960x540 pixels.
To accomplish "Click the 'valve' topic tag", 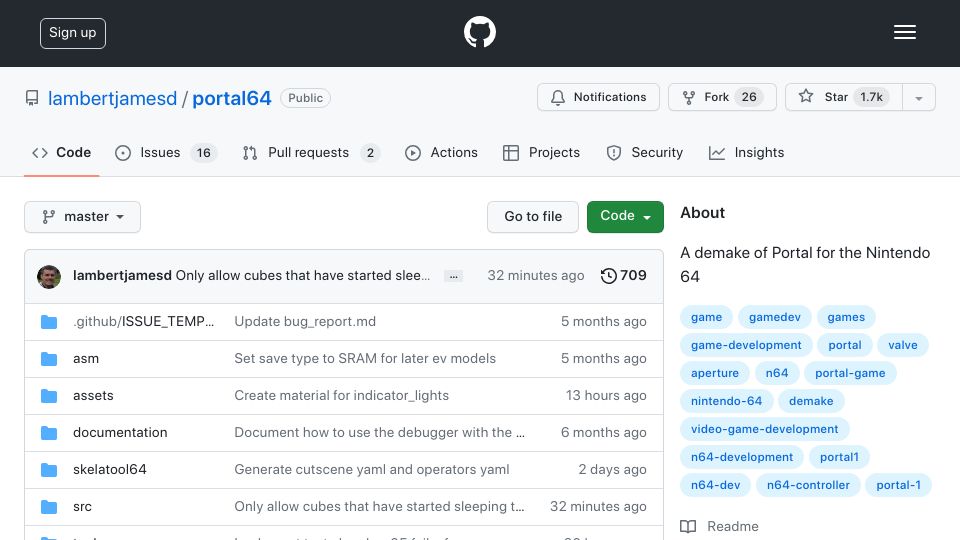I will pyautogui.click(x=903, y=345).
